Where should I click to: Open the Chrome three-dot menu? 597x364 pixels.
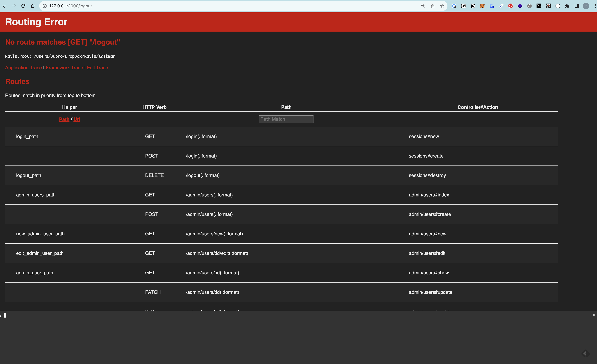(x=595, y=6)
